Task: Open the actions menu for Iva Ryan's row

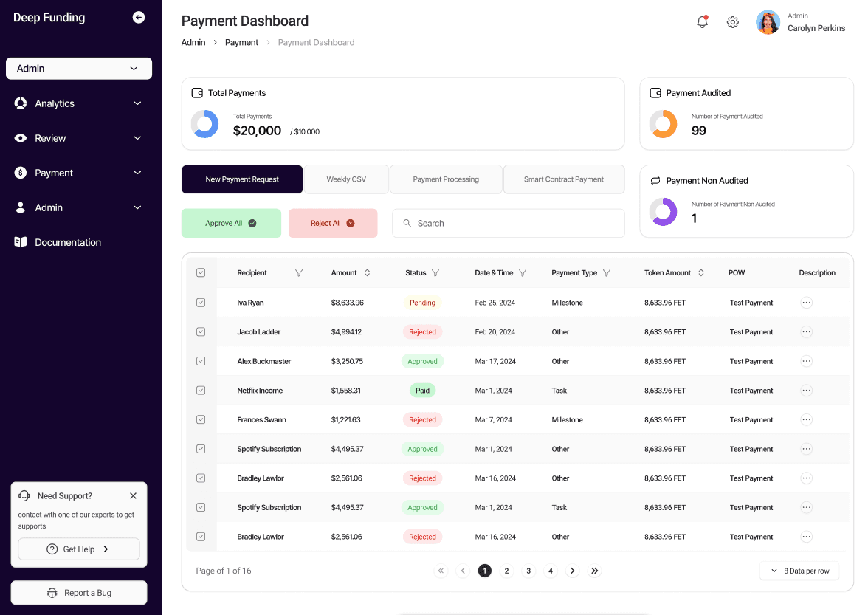Action: point(806,302)
